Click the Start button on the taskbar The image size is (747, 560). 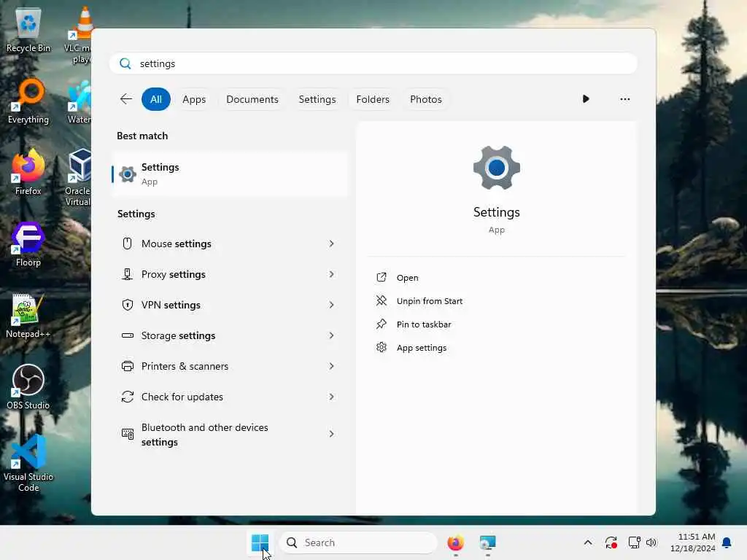(x=260, y=542)
